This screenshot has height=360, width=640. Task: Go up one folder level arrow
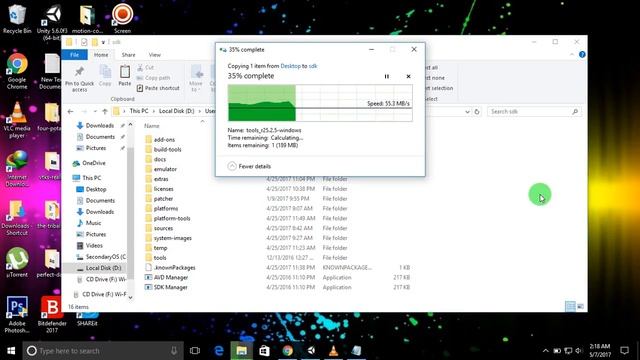(105, 111)
